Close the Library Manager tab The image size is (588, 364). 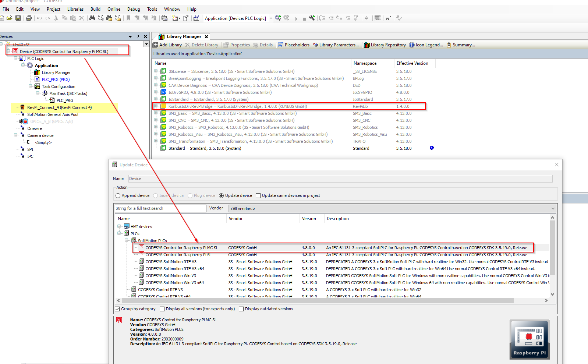(206, 36)
